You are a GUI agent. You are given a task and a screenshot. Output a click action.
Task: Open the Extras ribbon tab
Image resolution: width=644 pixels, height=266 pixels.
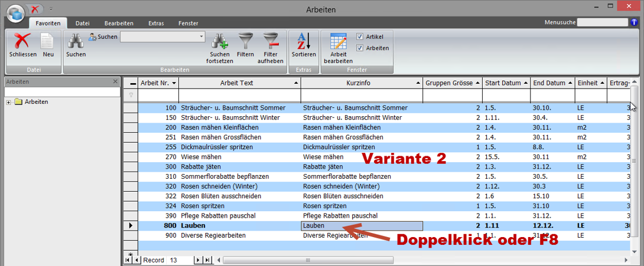[156, 24]
